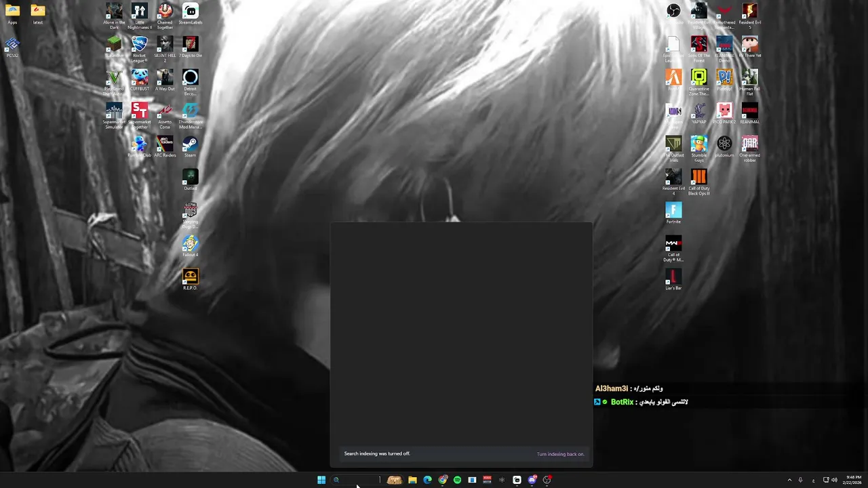Select REANIMAL desktop shortcut

pyautogui.click(x=750, y=114)
